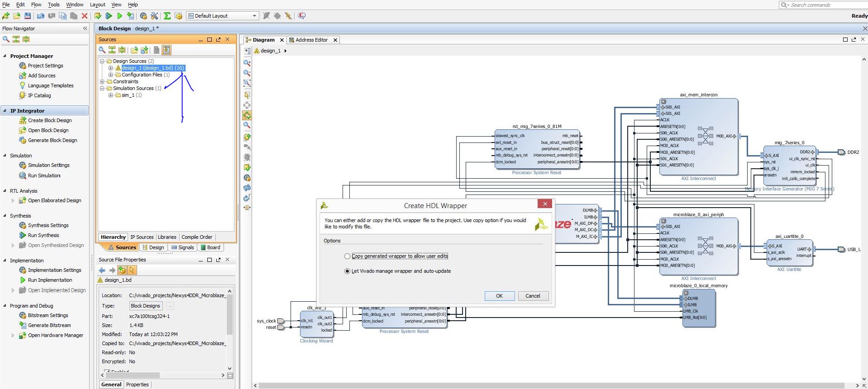The image size is (868, 389).
Task: Switch to the Compile Order tab
Action: pyautogui.click(x=197, y=237)
